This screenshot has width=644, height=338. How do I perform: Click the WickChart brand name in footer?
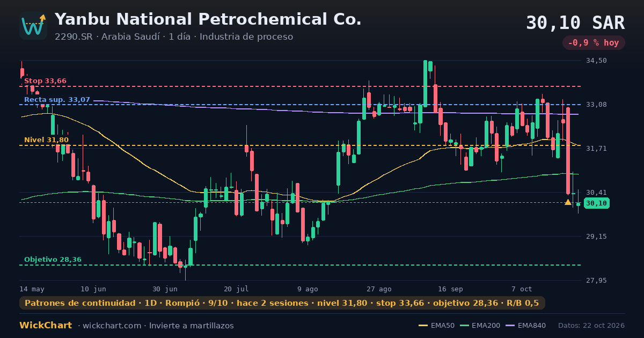pos(46,326)
